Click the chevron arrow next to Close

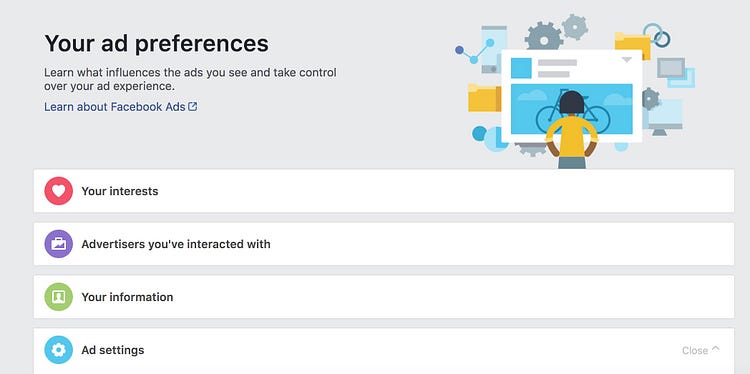(716, 349)
